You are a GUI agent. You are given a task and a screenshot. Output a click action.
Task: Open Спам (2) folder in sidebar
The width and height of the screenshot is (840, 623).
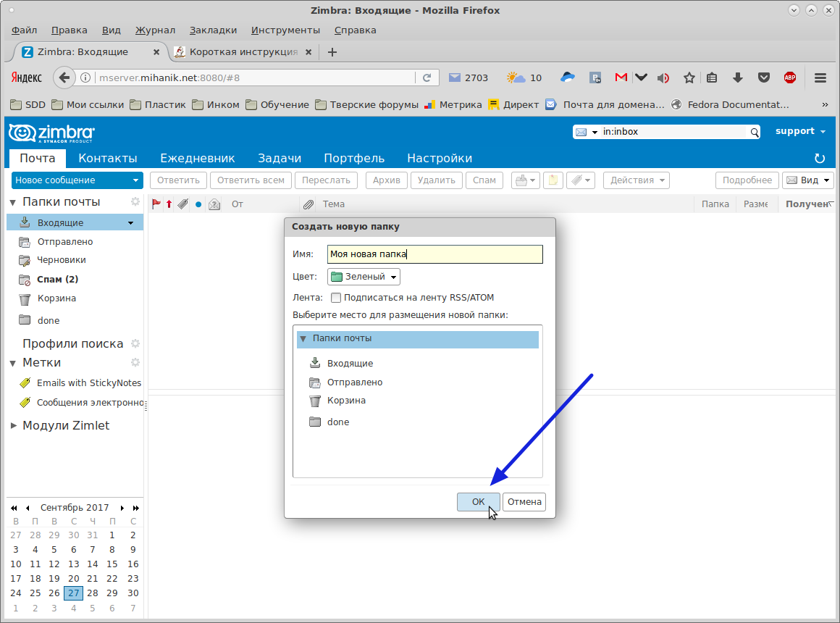tap(57, 280)
